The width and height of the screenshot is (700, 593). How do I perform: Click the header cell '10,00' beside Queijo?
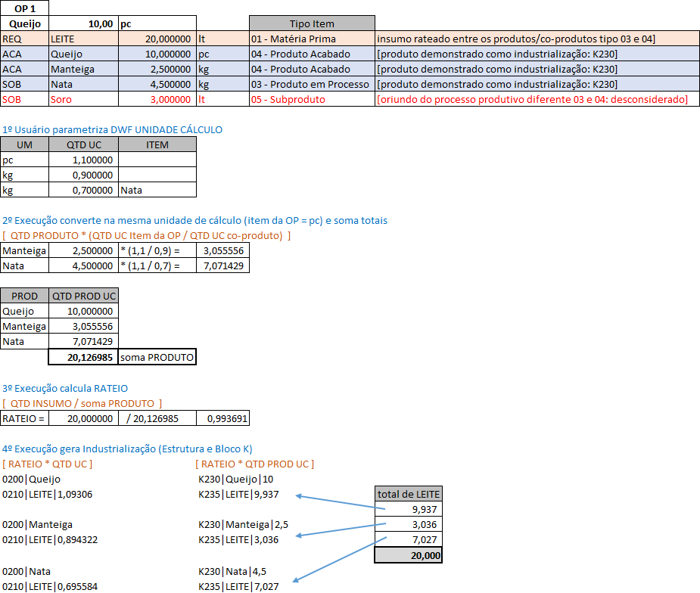(83, 23)
